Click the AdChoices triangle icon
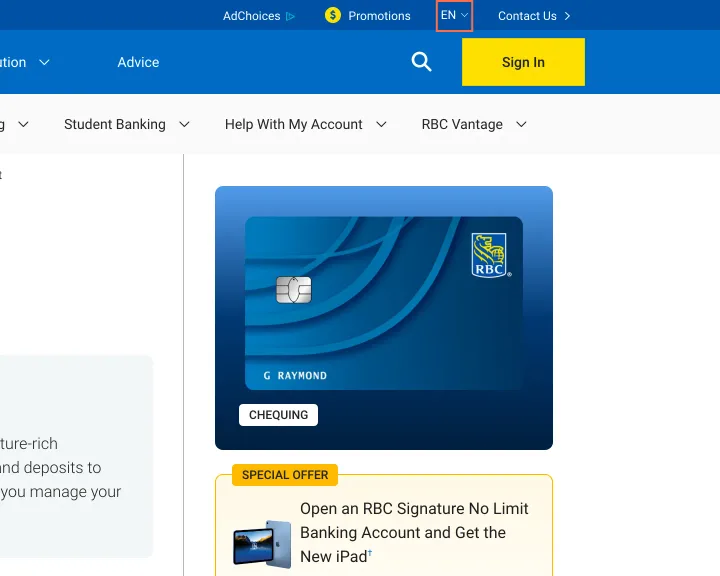720x576 pixels. tap(290, 17)
